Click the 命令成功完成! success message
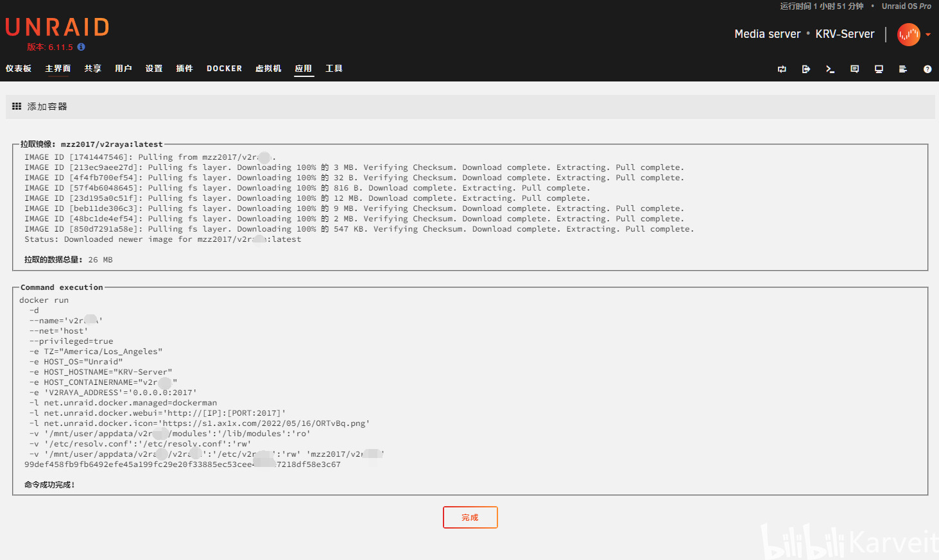This screenshot has height=560, width=939. (49, 485)
